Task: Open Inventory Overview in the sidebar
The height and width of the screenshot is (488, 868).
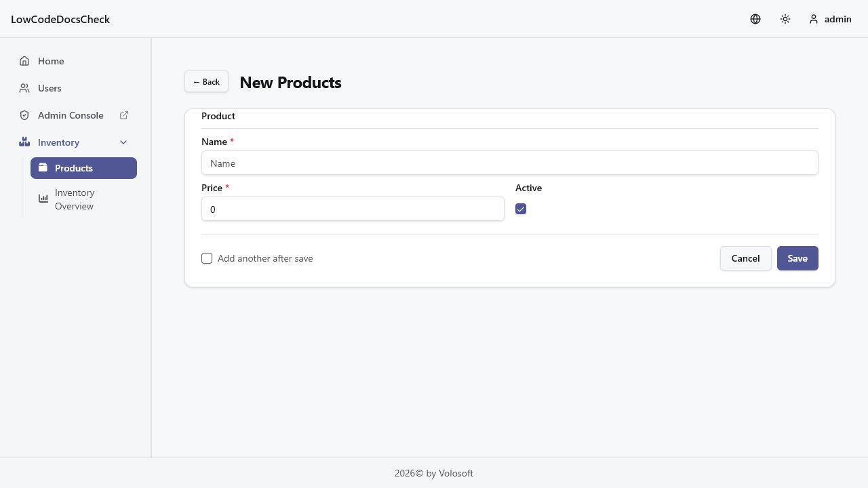Action: click(83, 199)
